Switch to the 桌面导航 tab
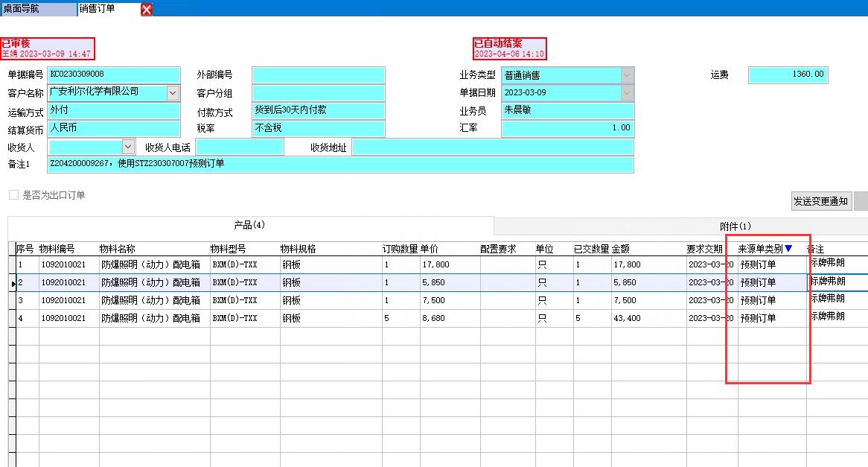The width and height of the screenshot is (868, 467). click(37, 9)
